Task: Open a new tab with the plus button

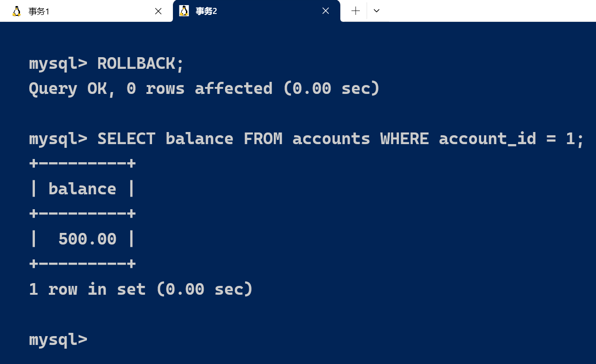Action: point(356,11)
